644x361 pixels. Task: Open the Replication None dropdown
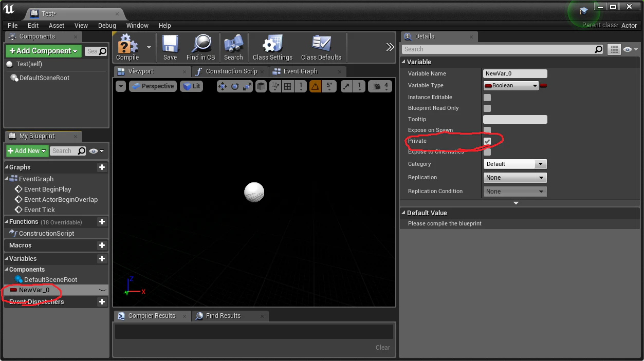[x=515, y=178]
